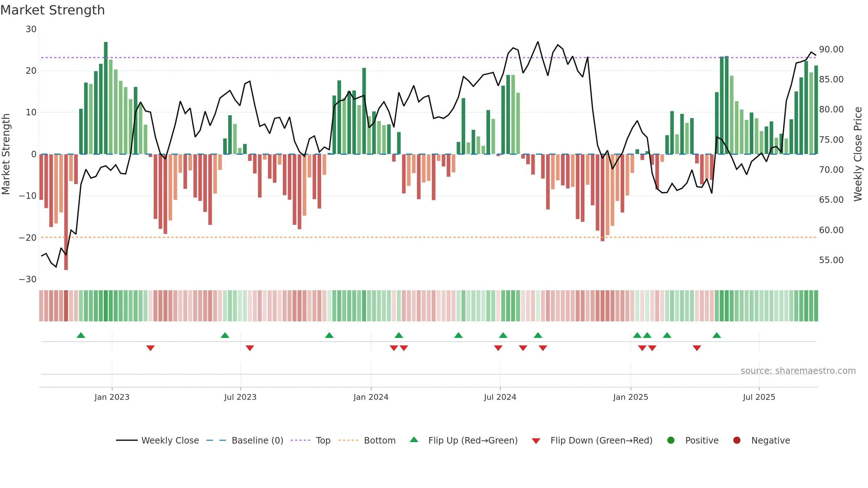Click the last flip-up marker before Jul 2025
Screen dimensions: 868x488
(x=717, y=335)
